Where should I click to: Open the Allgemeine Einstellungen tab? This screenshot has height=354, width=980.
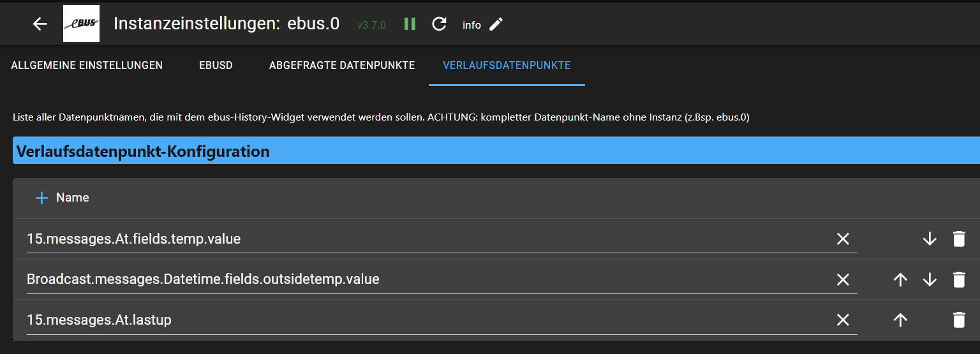87,65
